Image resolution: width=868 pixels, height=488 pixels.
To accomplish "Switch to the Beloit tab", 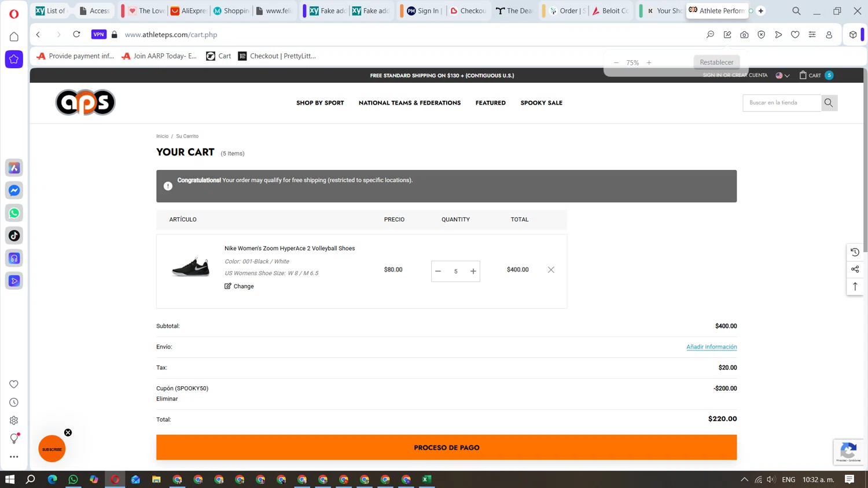I will [610, 11].
